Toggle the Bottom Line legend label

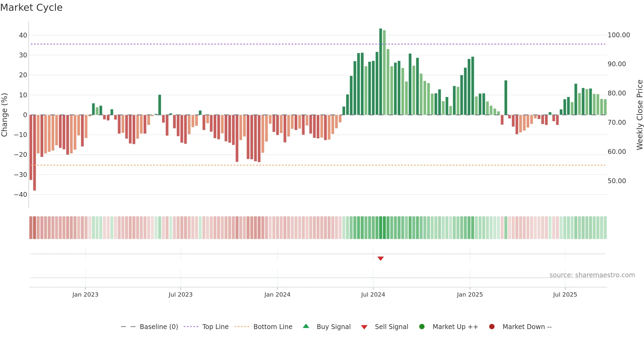click(273, 327)
